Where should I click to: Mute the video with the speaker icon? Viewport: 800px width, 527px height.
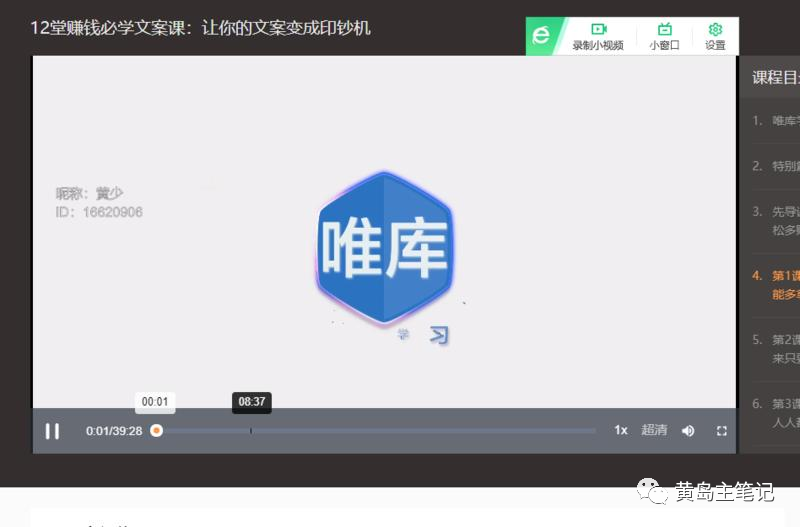688,431
